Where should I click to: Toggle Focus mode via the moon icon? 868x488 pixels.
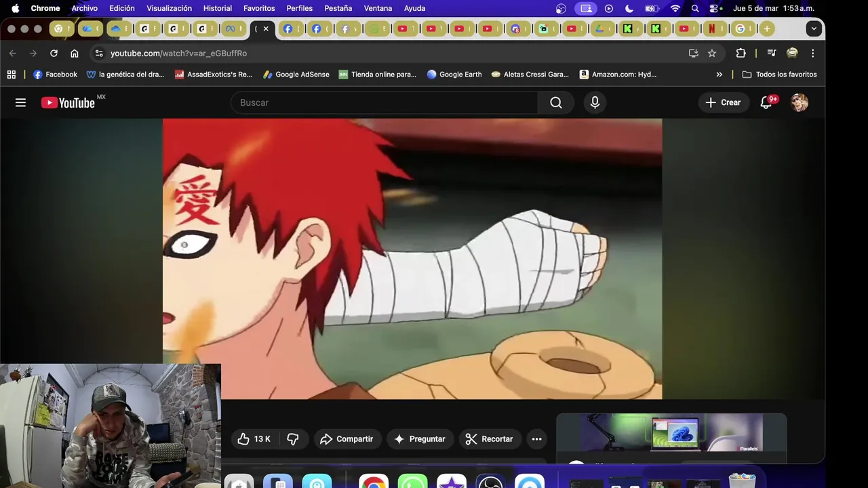point(629,8)
